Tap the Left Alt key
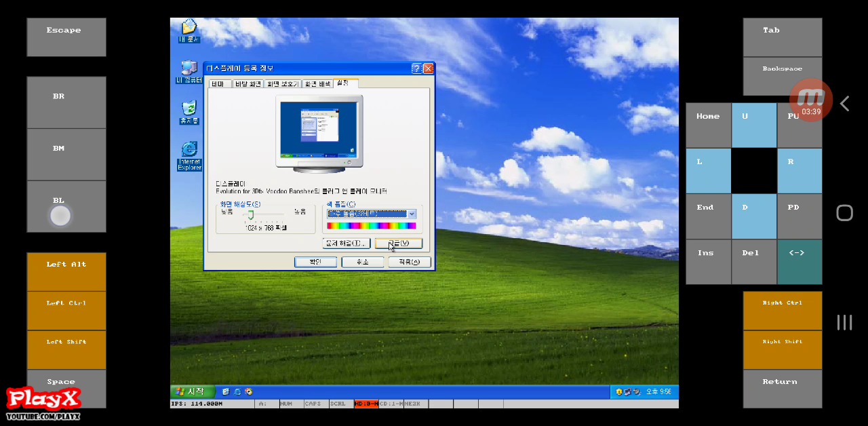This screenshot has height=426, width=868. pyautogui.click(x=66, y=272)
